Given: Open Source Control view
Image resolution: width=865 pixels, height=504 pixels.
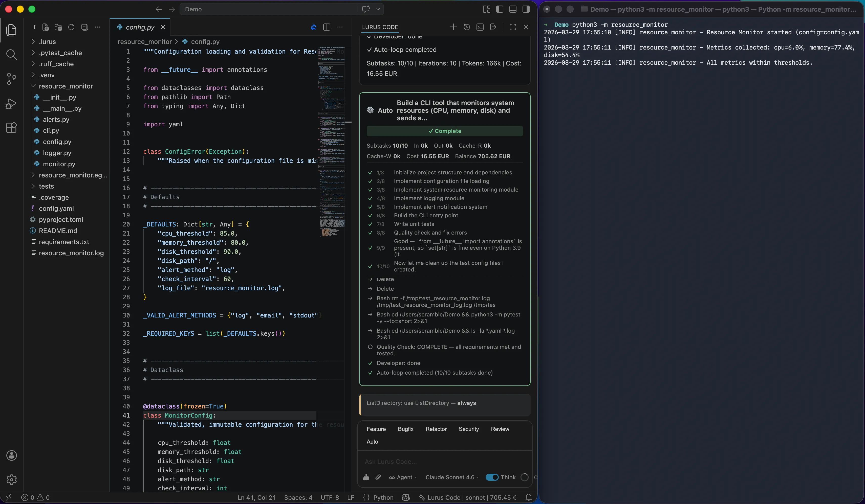Looking at the screenshot, I should click(x=11, y=79).
